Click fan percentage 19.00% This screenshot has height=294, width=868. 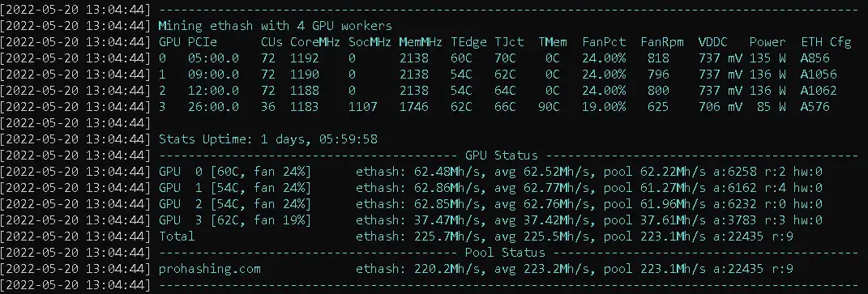[604, 106]
